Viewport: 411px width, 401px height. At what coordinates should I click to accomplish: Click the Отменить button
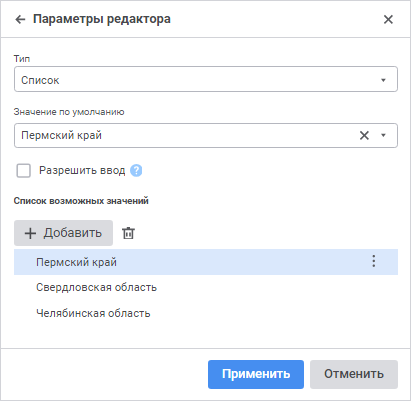(x=354, y=374)
